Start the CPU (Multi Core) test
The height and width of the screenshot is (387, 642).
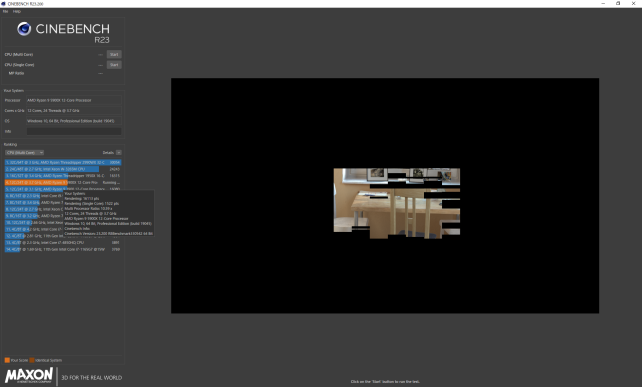tap(114, 54)
